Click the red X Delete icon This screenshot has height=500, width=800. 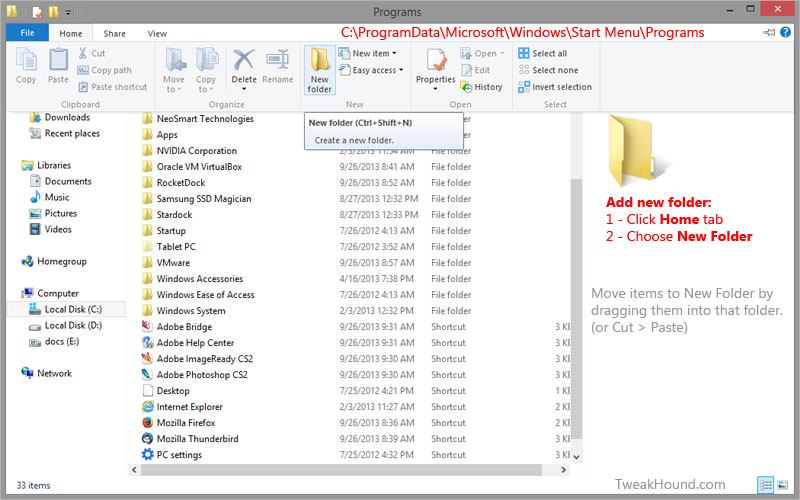point(244,61)
